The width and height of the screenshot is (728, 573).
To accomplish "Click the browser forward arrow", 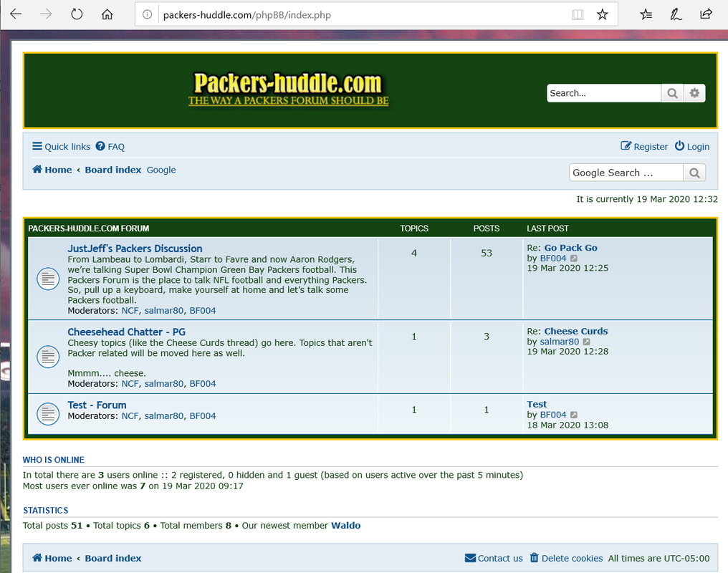I will (46, 14).
